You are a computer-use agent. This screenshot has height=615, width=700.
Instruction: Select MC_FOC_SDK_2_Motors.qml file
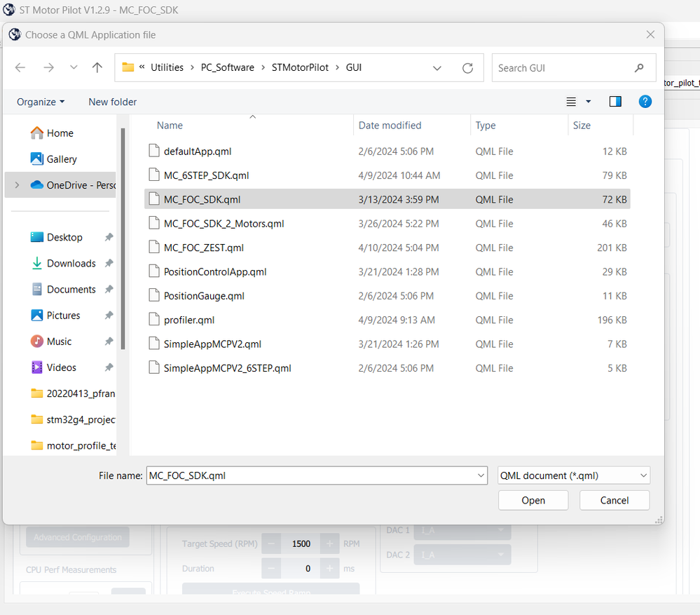pos(387,223)
